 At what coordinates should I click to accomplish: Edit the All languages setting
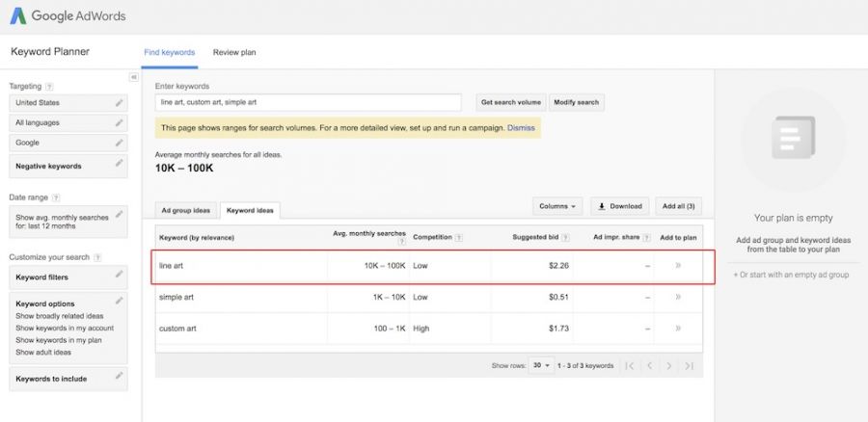(119, 122)
